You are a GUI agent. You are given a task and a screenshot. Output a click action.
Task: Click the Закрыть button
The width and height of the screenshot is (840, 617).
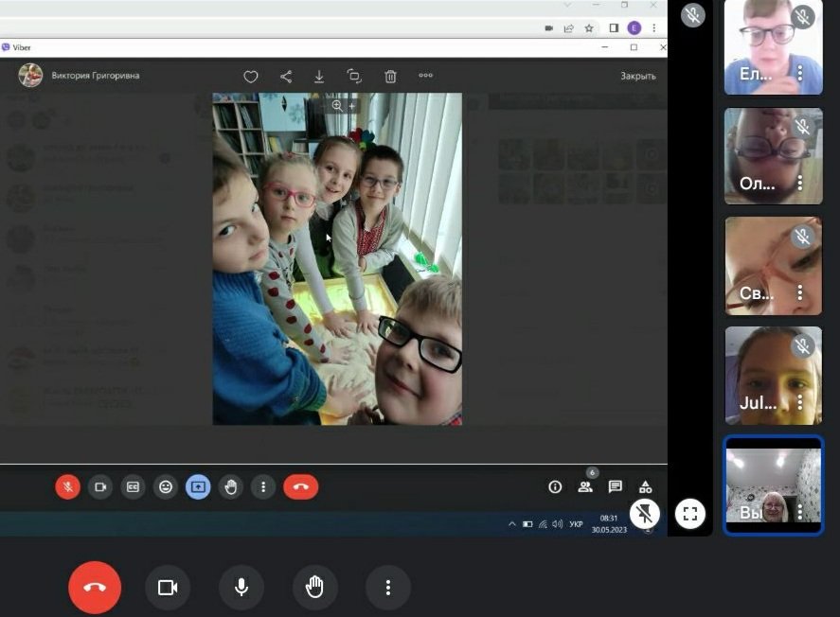tap(638, 76)
